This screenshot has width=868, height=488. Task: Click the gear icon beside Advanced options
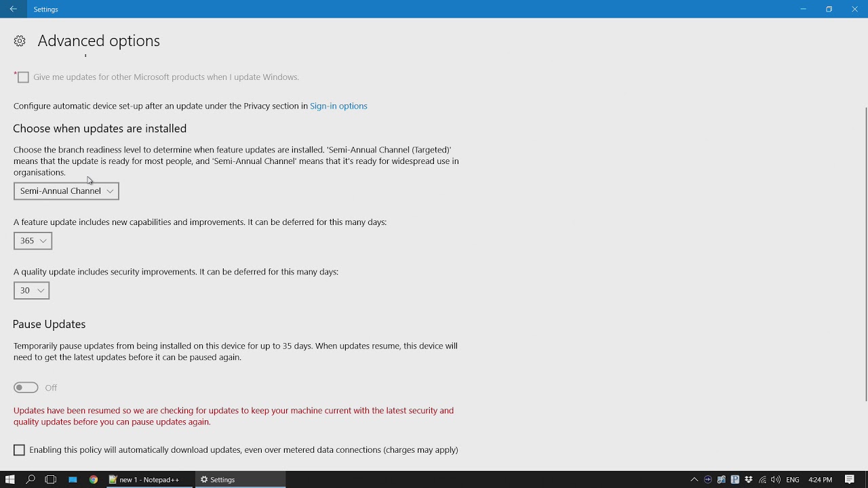pyautogui.click(x=20, y=41)
